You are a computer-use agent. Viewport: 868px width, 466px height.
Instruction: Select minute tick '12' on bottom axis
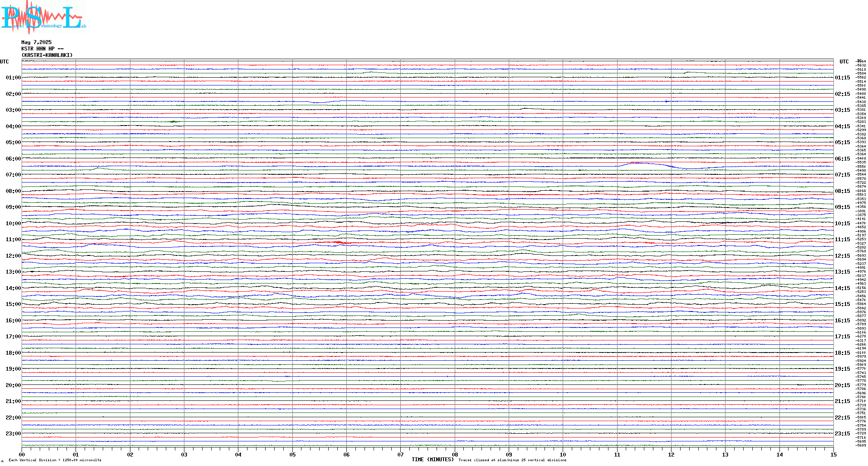tap(671, 454)
